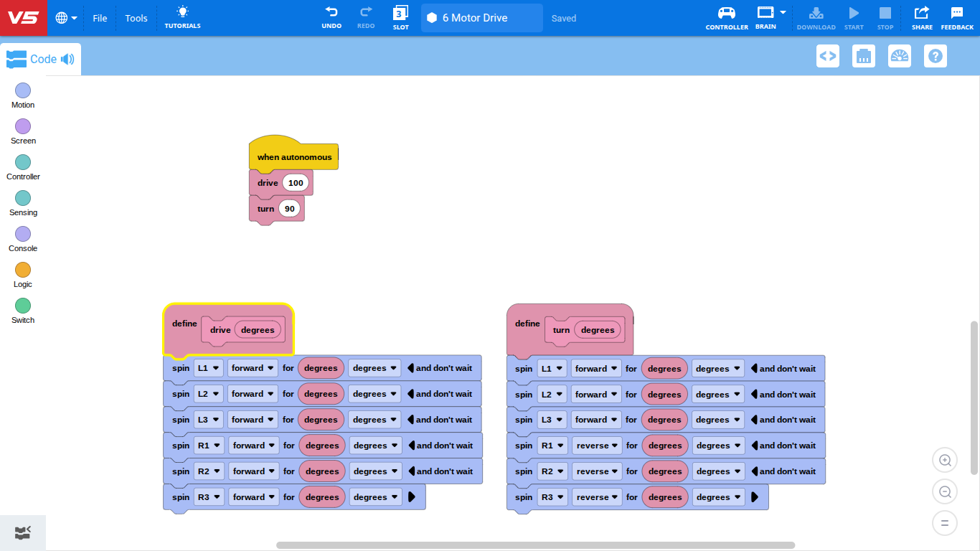Select the Switch block category

23,311
